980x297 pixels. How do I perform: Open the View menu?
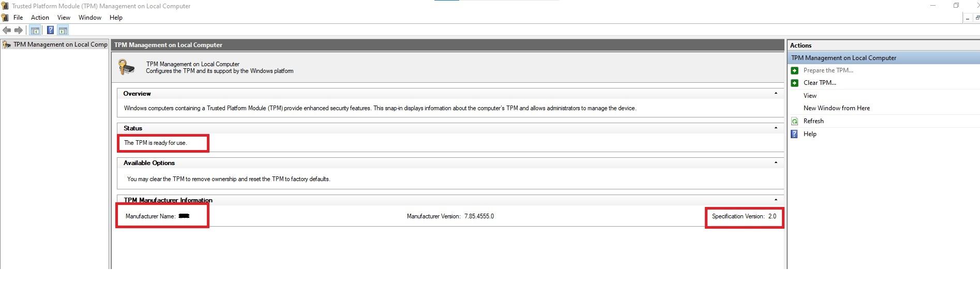point(64,18)
